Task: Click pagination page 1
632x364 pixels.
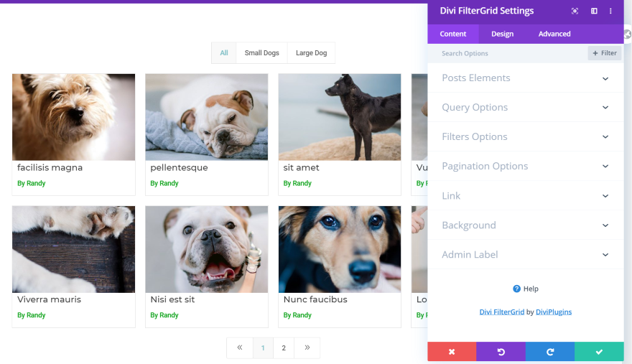Action: tap(263, 347)
